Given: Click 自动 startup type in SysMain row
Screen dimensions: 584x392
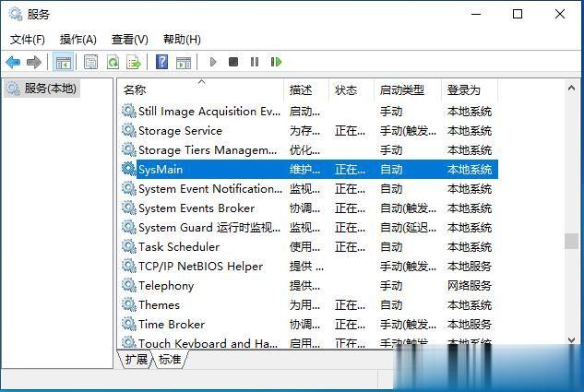Looking at the screenshot, I should tap(391, 170).
